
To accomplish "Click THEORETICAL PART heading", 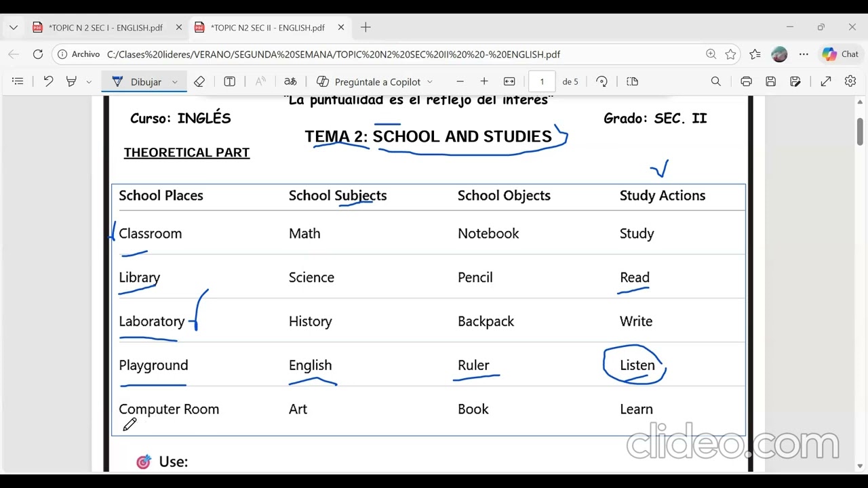I will (186, 152).
